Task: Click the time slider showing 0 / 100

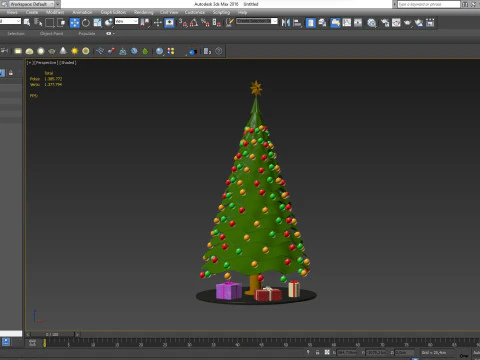Action: point(52,334)
